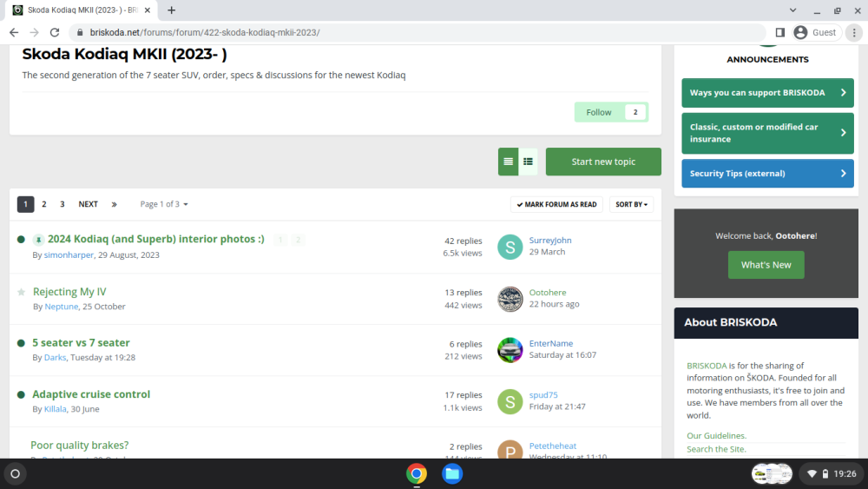This screenshot has height=489, width=868.
Task: Go to page 3 of topics
Action: coord(62,204)
